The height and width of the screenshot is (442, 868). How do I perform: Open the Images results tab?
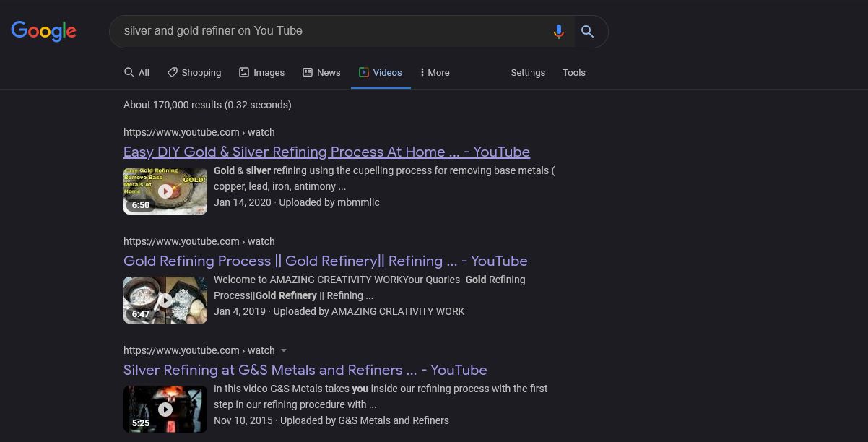[x=262, y=72]
